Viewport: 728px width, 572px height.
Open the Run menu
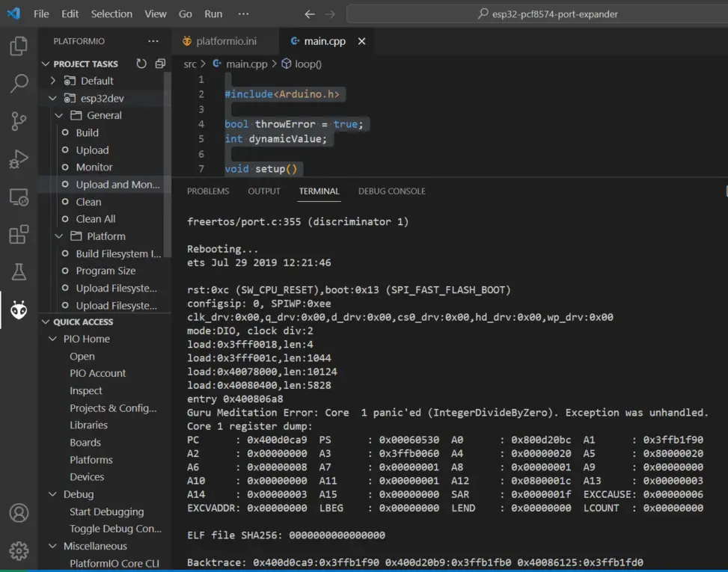213,14
